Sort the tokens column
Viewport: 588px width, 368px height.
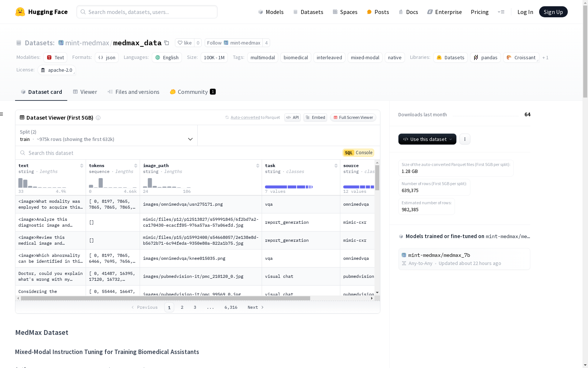136,166
